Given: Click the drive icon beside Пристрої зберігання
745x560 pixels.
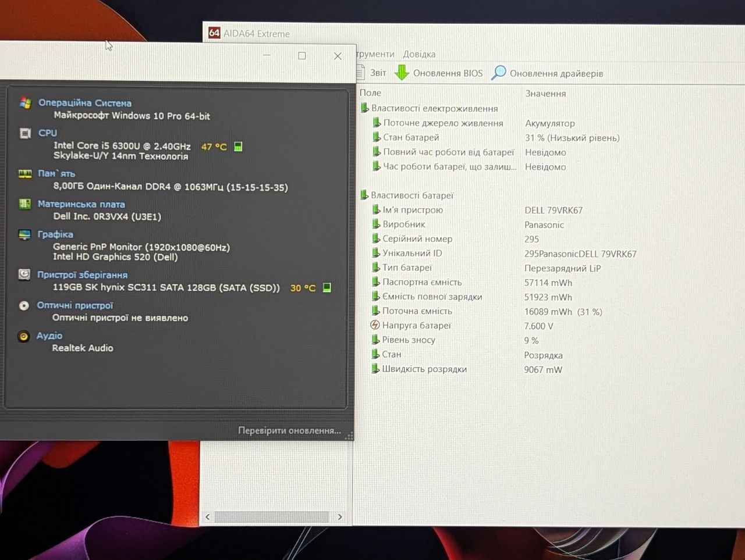Looking at the screenshot, I should coord(24,274).
